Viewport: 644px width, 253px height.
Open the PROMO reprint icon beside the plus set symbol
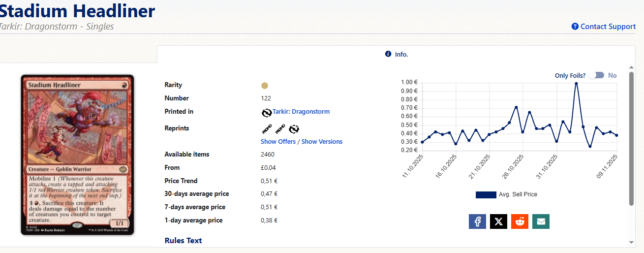point(280,129)
